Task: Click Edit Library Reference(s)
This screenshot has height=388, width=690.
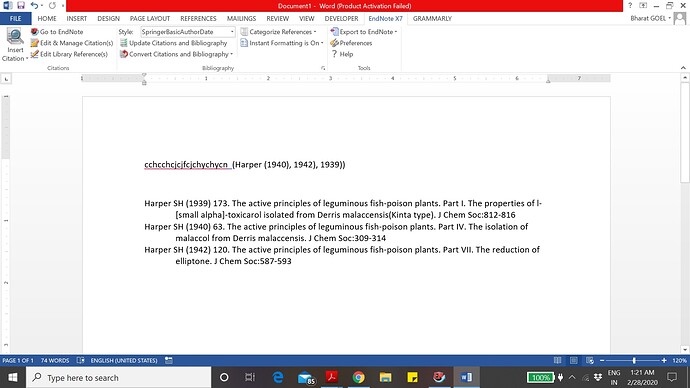Action: pyautogui.click(x=69, y=54)
